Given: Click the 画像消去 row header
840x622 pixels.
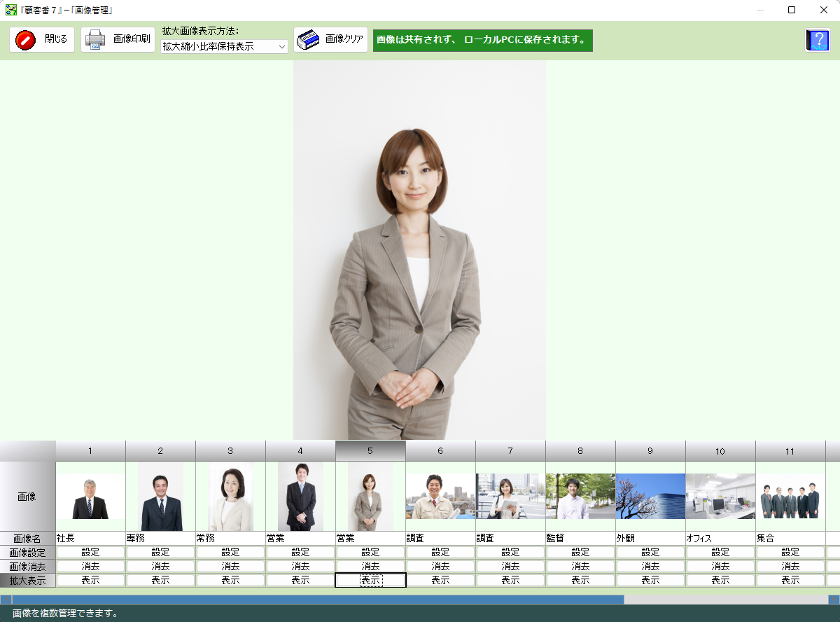Looking at the screenshot, I should (28, 566).
